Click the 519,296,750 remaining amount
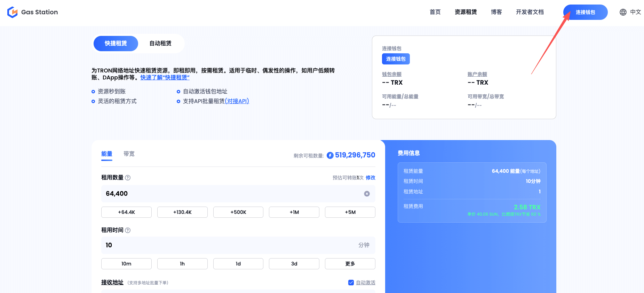 click(355, 155)
